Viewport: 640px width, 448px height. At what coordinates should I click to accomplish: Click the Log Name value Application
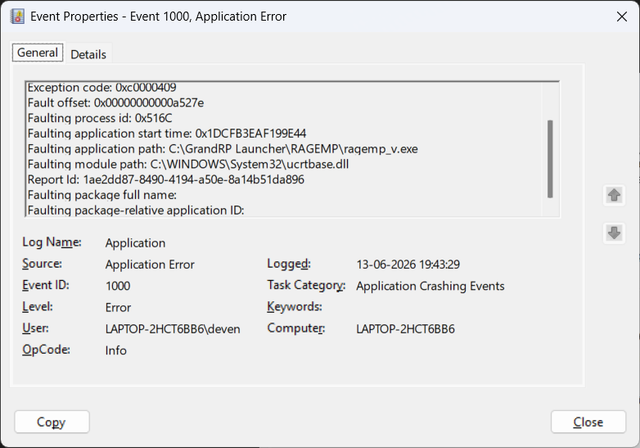[136, 243]
